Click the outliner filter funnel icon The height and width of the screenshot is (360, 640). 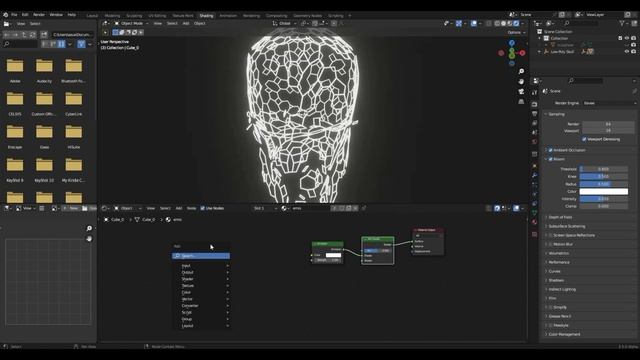[622, 24]
